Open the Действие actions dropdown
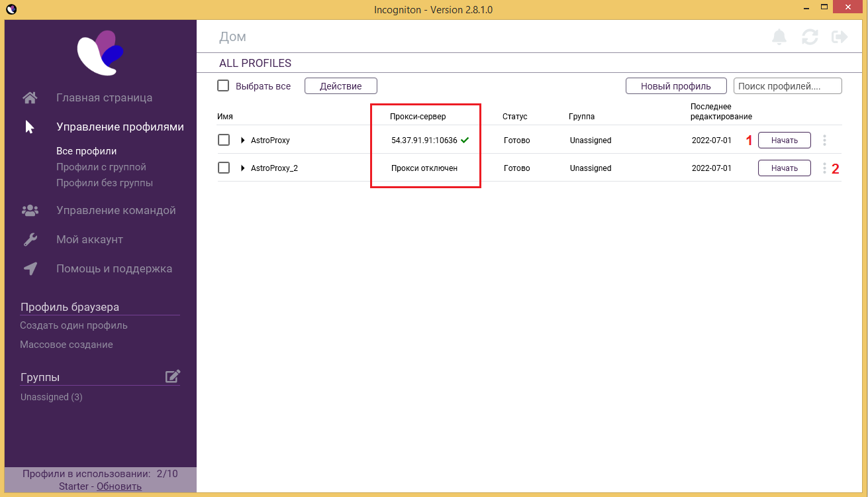868x497 pixels. click(341, 86)
